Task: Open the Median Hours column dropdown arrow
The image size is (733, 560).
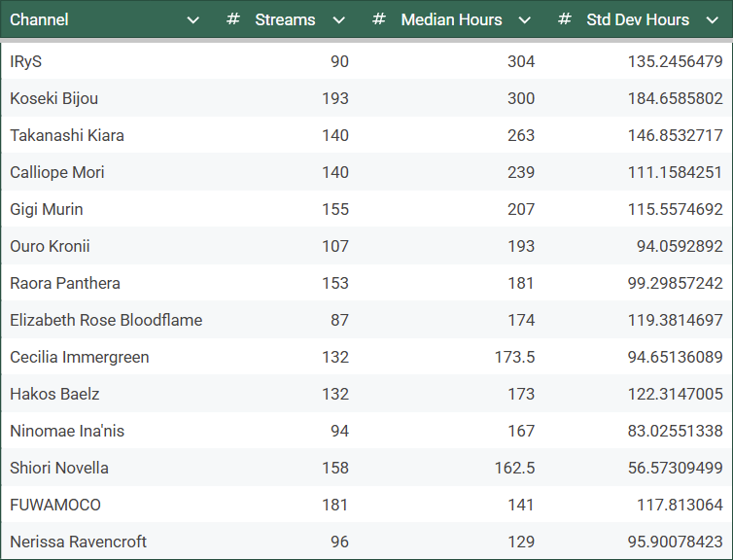Action: tap(525, 20)
